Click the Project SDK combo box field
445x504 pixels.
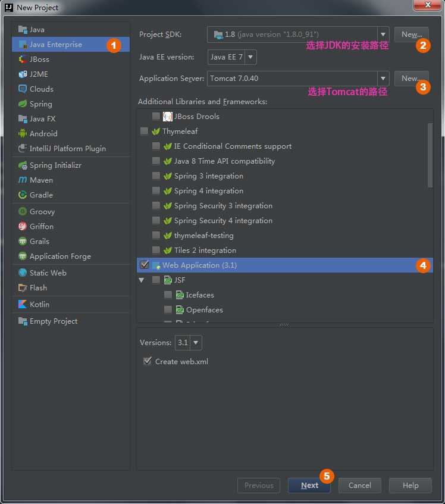coord(298,35)
